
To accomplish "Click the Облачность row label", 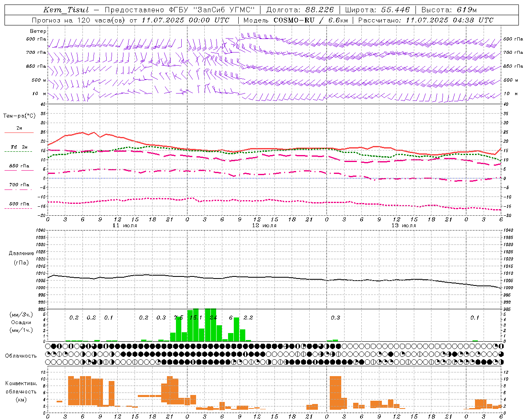I will click(x=21, y=356).
